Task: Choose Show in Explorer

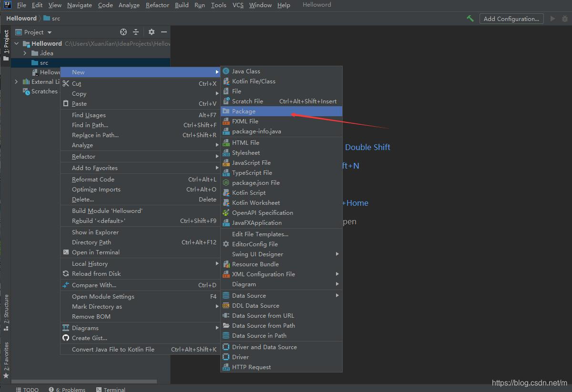Action: [140, 232]
